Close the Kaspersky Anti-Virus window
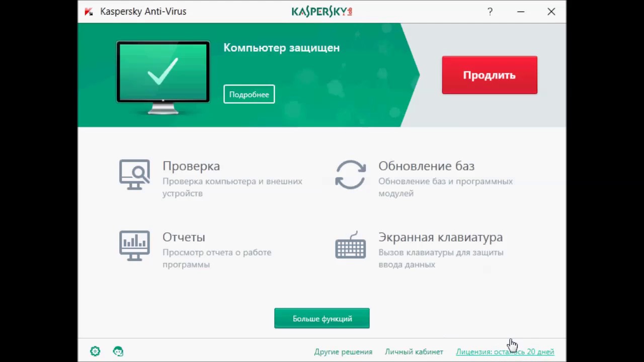Image resolution: width=644 pixels, height=362 pixels. pyautogui.click(x=551, y=12)
